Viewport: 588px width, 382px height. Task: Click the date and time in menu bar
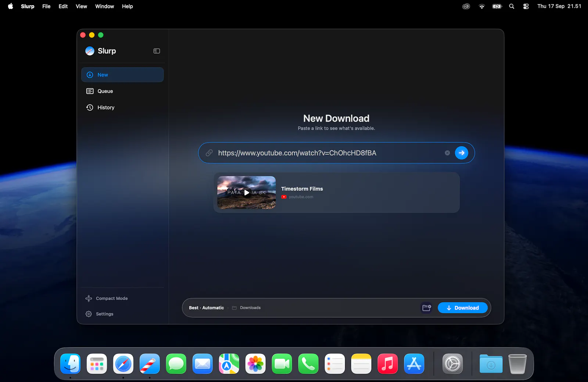coord(559,6)
